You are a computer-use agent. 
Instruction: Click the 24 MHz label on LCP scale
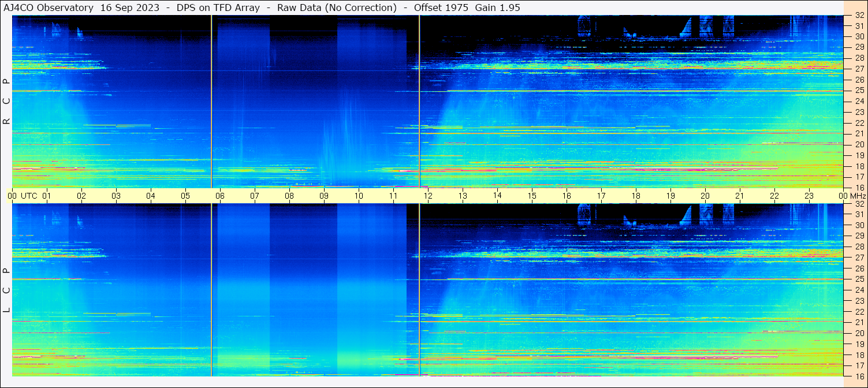[x=859, y=290]
